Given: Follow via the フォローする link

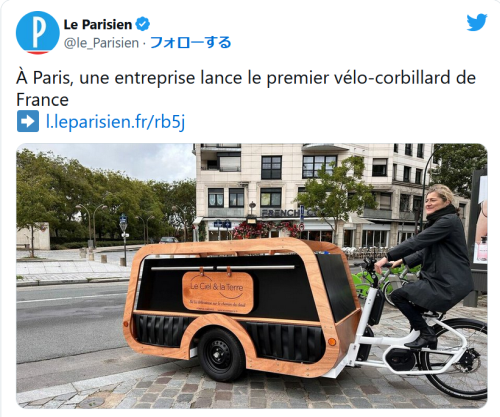Looking at the screenshot, I should pos(191,43).
